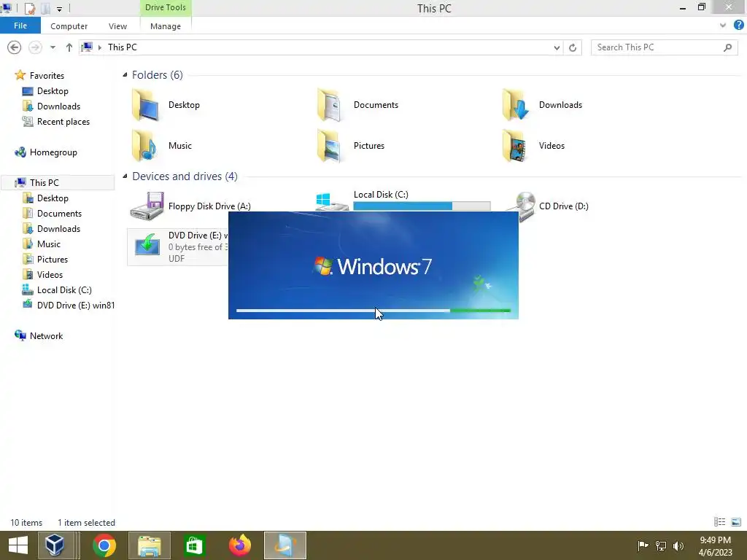Open Documents under This PC tree
This screenshot has width=747, height=560.
(59, 214)
